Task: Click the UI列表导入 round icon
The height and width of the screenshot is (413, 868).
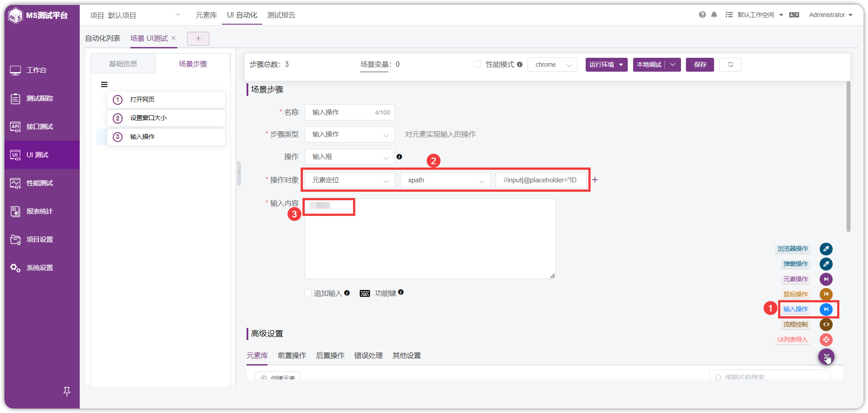Action: [x=826, y=340]
